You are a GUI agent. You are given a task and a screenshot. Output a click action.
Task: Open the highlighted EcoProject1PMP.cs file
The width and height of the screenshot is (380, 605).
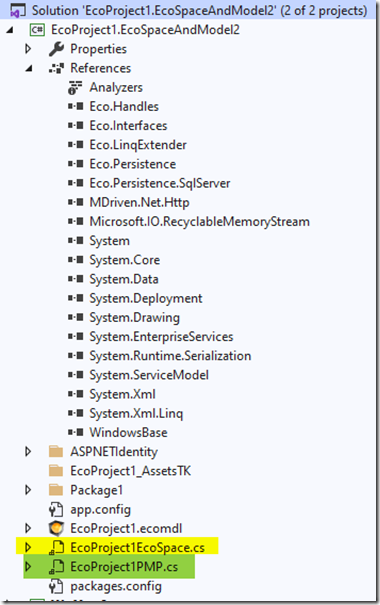pos(124,567)
